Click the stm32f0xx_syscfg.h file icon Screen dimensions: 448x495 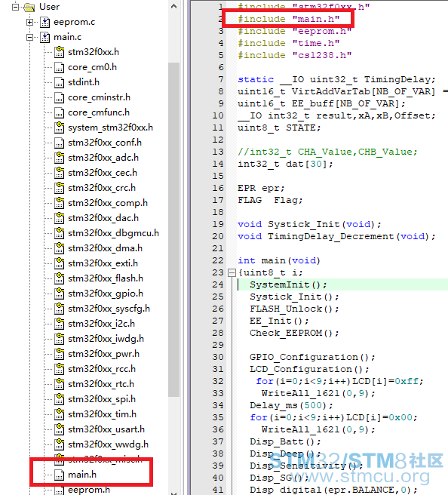(x=59, y=309)
